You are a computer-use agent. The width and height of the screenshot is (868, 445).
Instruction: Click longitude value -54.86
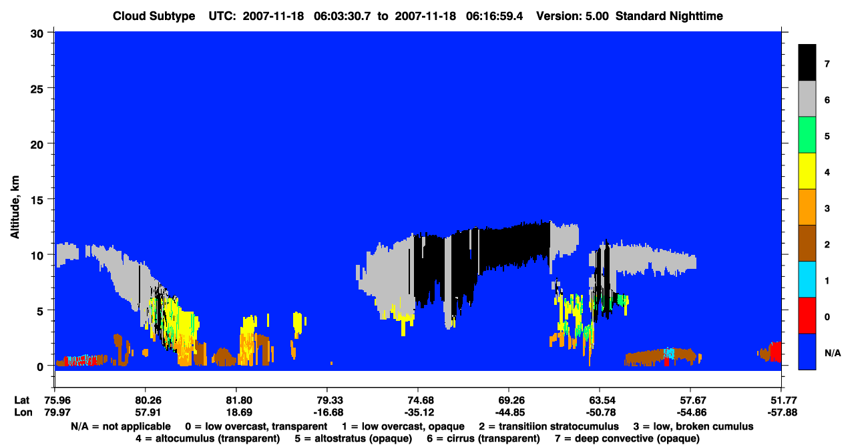point(690,412)
